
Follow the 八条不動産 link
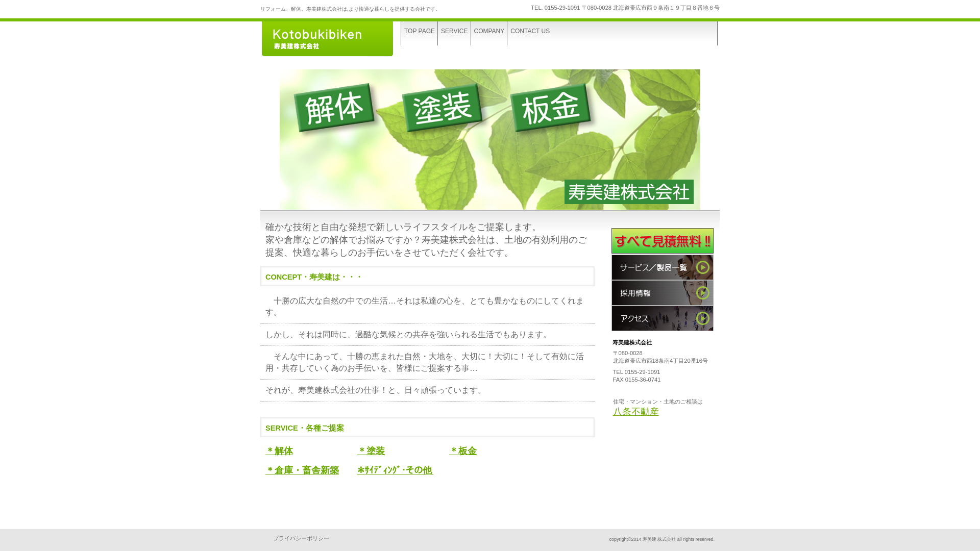(x=635, y=412)
